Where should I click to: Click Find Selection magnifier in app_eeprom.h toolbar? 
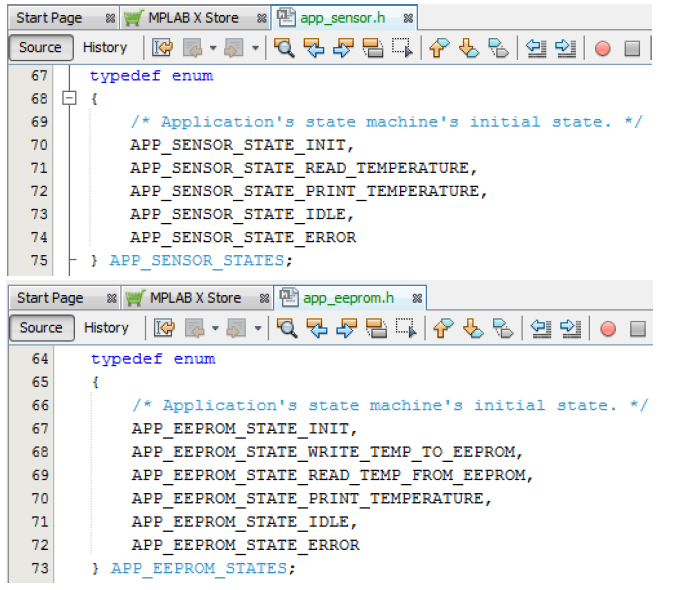[x=287, y=328]
